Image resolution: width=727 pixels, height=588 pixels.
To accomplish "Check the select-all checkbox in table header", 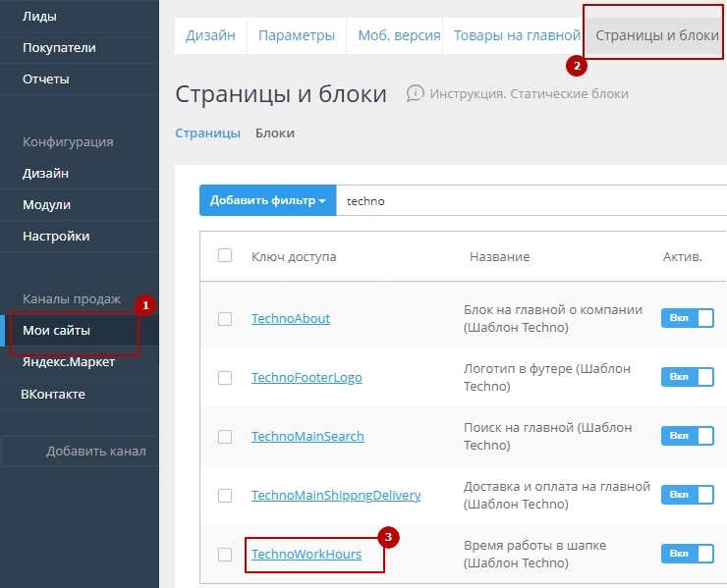I will coord(225,255).
